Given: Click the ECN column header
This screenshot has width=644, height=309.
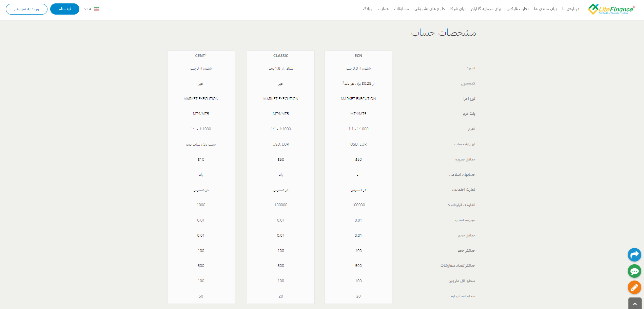Looking at the screenshot, I should (x=358, y=56).
